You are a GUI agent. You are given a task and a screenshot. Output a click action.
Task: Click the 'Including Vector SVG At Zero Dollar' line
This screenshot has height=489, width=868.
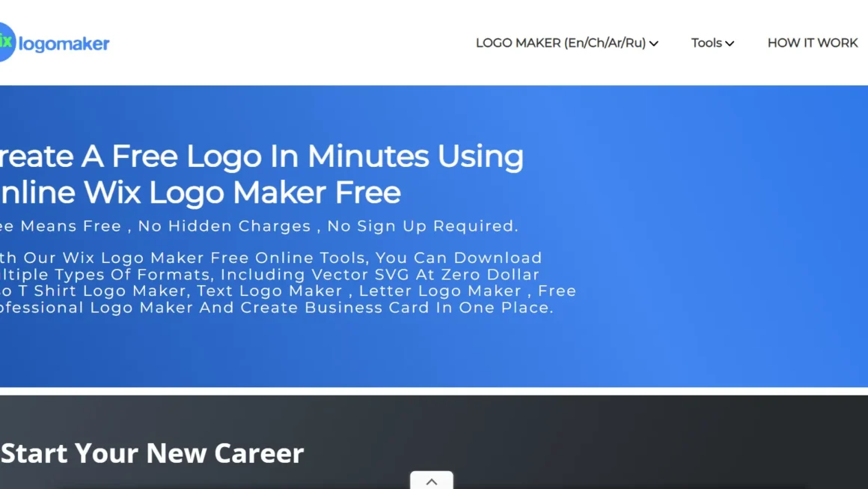(380, 275)
